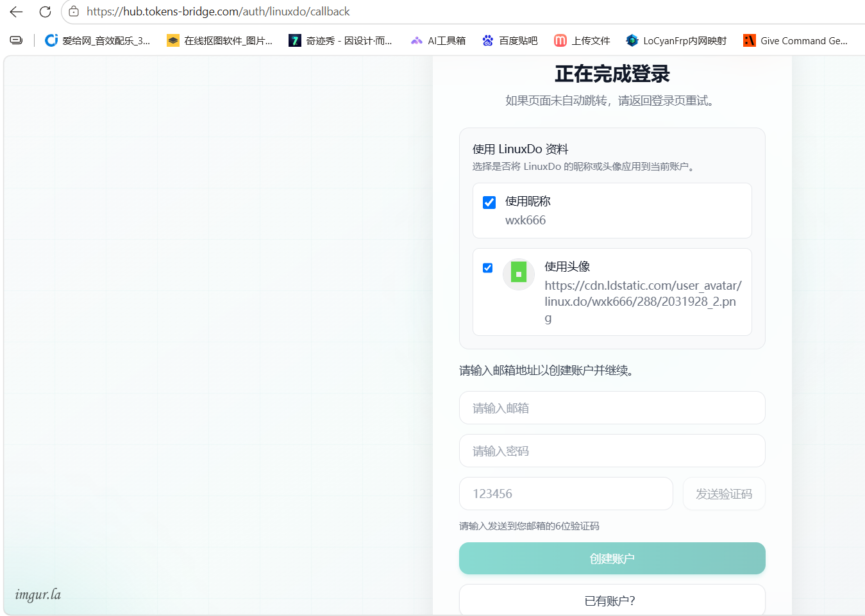Open the 奇迹秀 bookmark
Screen dimensions: 865x616
coord(340,40)
